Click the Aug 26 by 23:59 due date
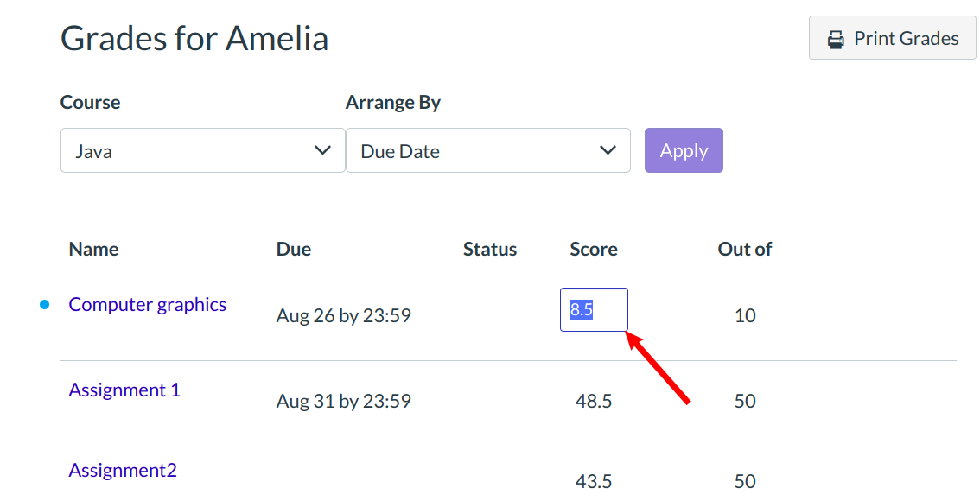 click(x=343, y=316)
